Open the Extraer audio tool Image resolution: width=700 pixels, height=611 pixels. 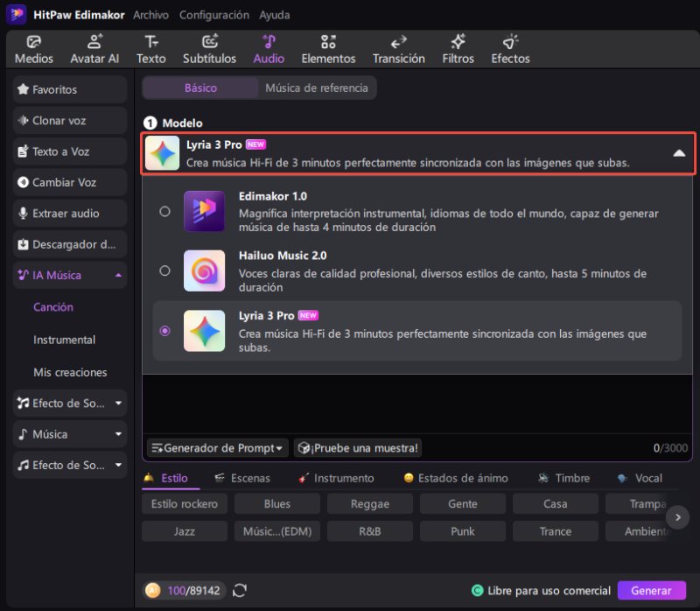pyautogui.click(x=70, y=214)
